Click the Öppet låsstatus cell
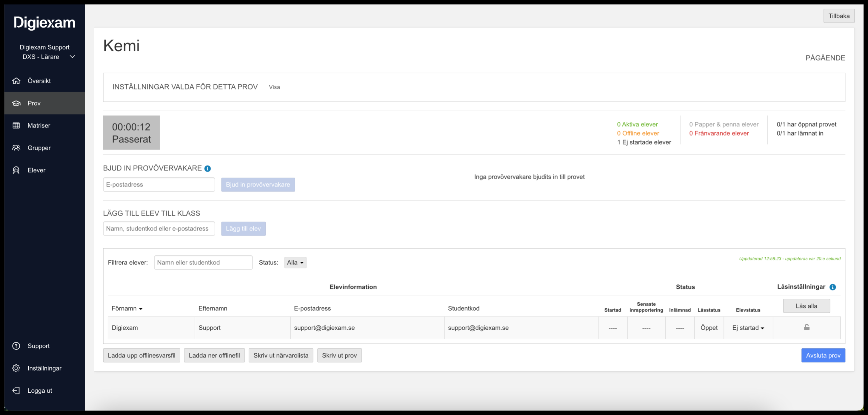 click(x=709, y=328)
